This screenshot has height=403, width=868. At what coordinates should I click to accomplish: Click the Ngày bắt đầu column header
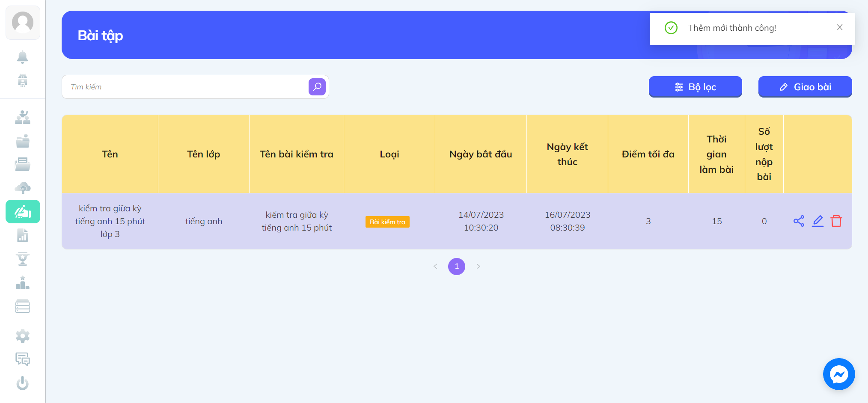pyautogui.click(x=481, y=154)
